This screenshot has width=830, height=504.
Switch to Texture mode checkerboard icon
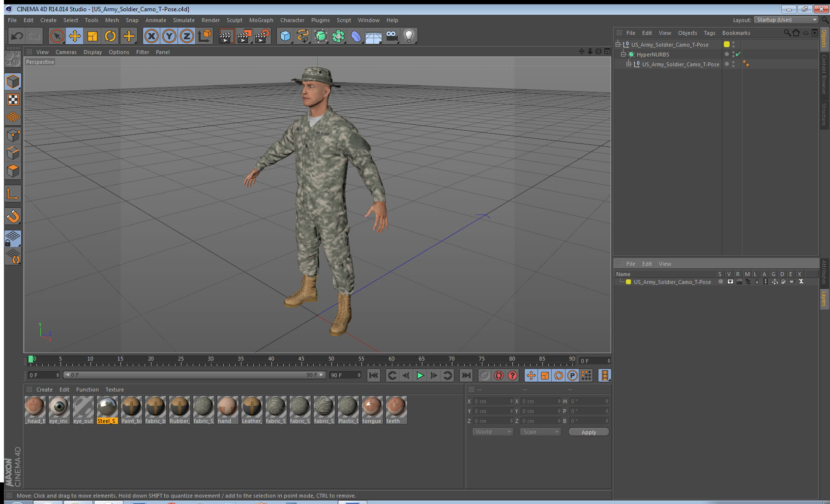pos(13,100)
